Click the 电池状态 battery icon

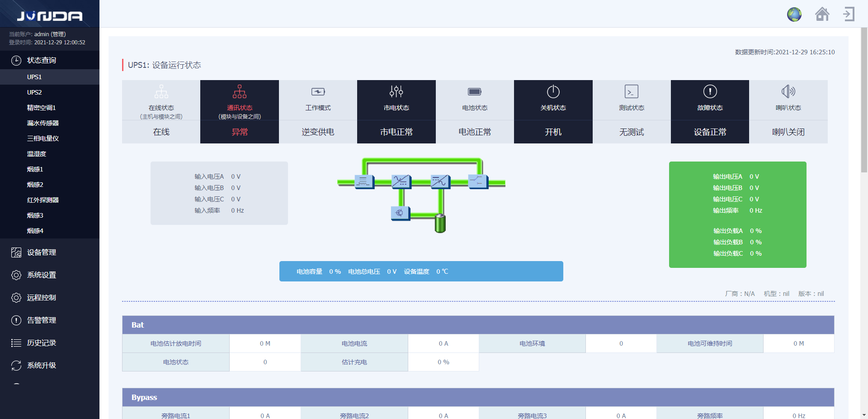tap(475, 92)
